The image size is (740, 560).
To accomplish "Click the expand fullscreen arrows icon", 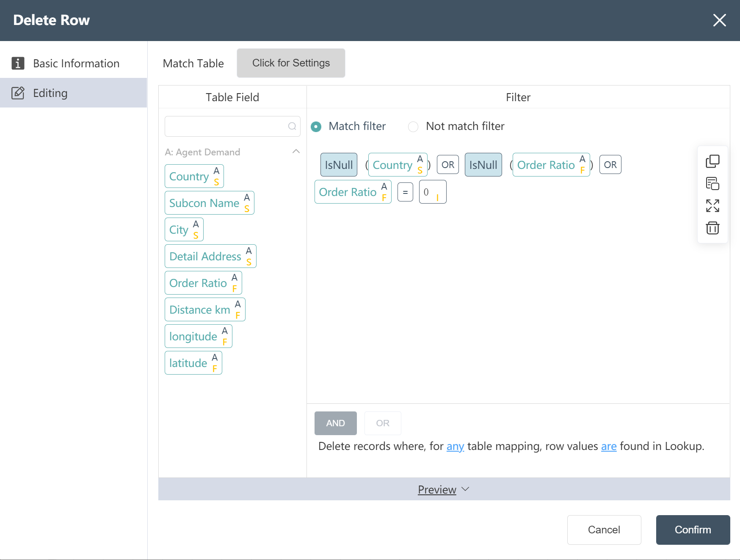I will 712,206.
